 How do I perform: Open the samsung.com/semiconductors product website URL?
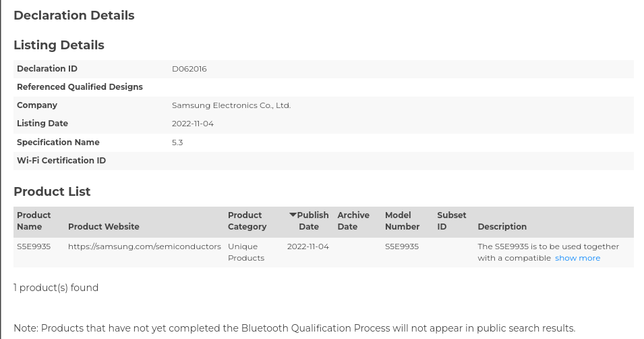pos(144,246)
